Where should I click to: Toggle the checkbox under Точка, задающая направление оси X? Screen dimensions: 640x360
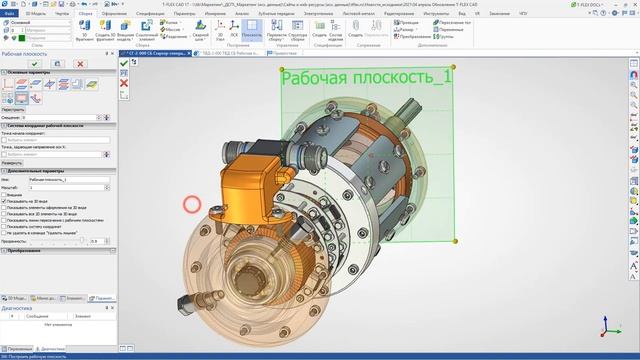pos(4,154)
